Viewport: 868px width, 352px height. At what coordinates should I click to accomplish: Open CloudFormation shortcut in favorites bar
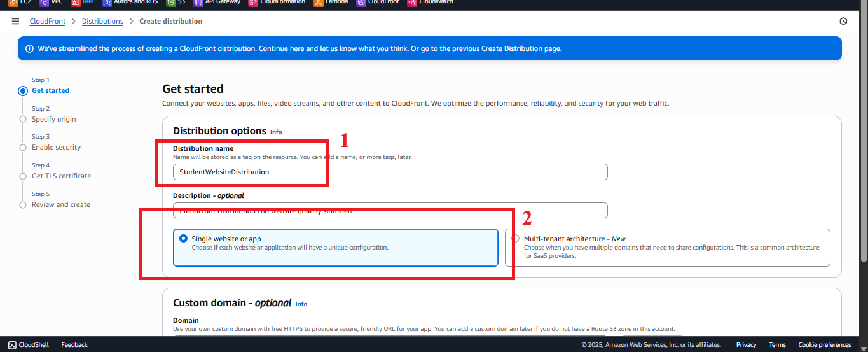tap(277, 3)
